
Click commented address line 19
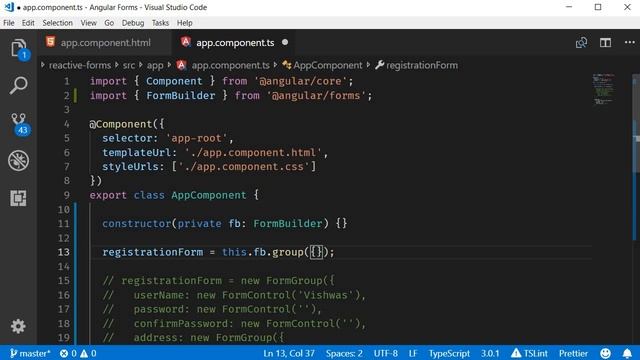(193, 338)
